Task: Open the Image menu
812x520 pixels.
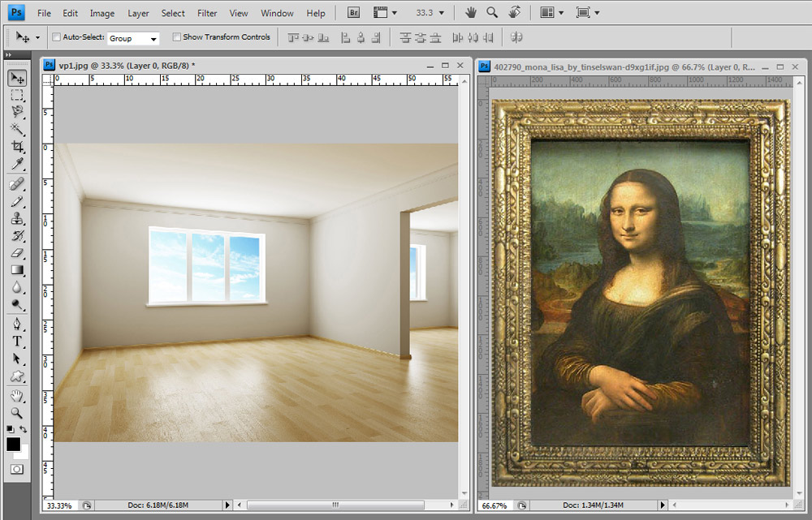Action: pos(102,13)
